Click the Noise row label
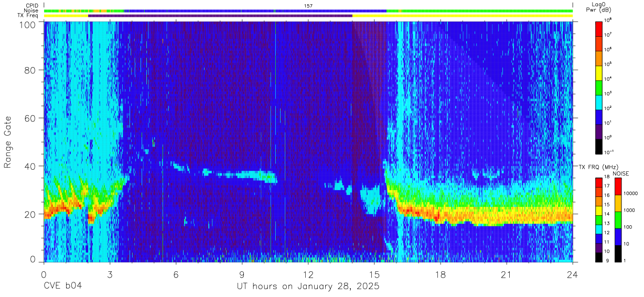Image resolution: width=644 pixels, height=297 pixels. [x=32, y=10]
